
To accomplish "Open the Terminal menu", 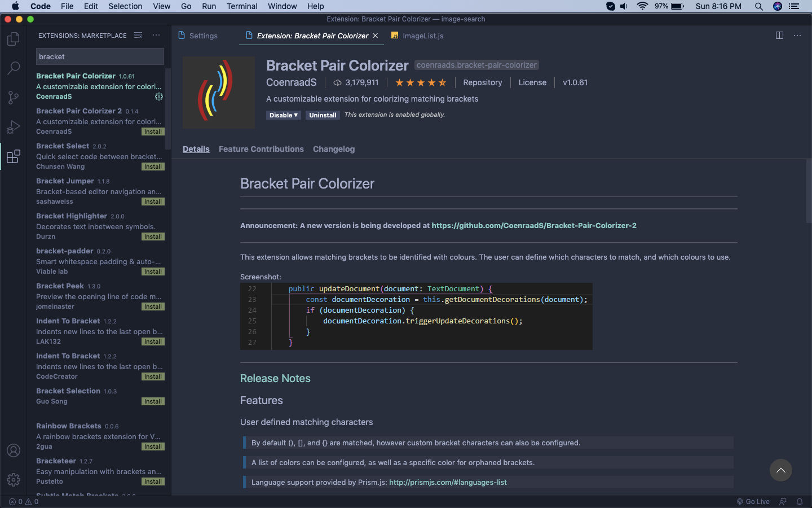I will (x=242, y=6).
